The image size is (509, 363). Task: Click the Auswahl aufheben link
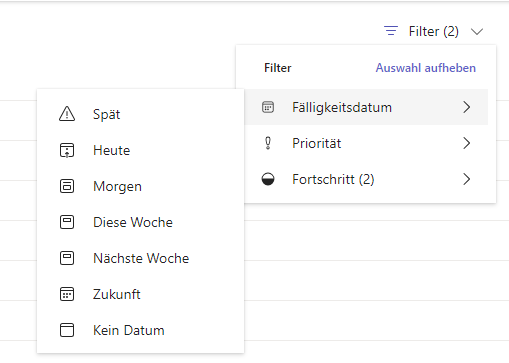coord(426,68)
